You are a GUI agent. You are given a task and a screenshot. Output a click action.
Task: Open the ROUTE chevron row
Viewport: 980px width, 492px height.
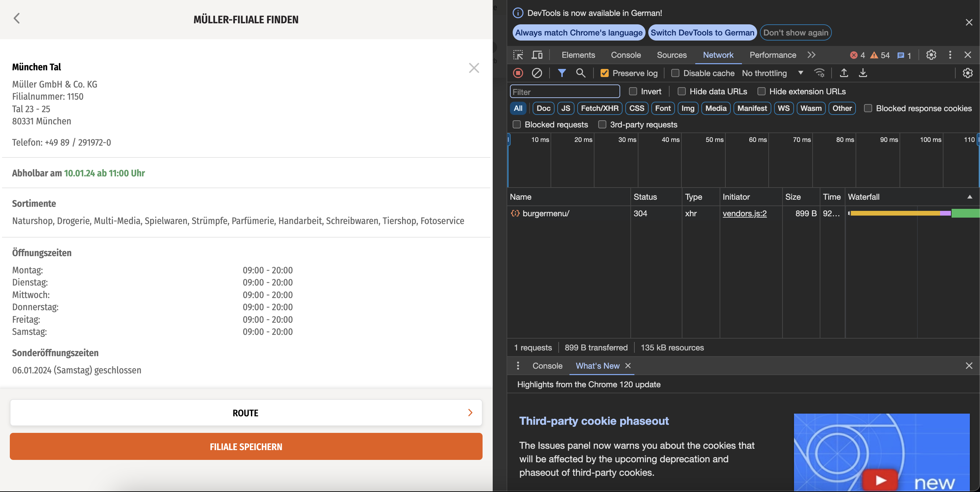[246, 413]
